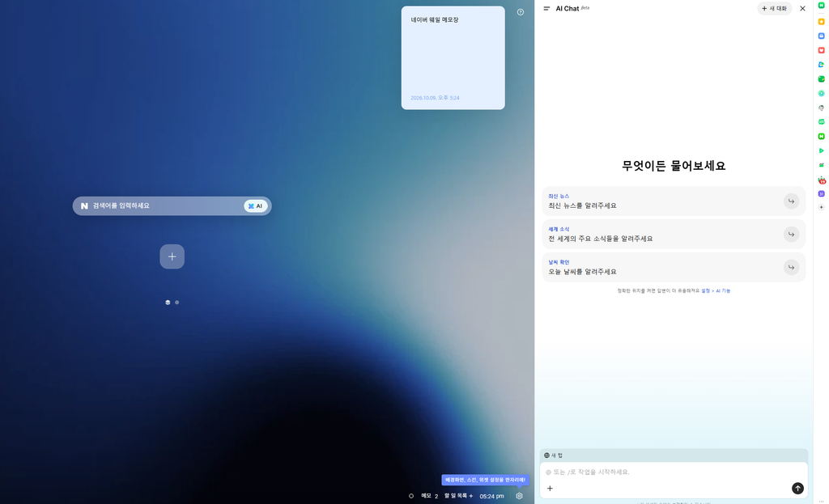Toggle the AI button in the search bar
Screen dimensions: 829x504
[255, 206]
